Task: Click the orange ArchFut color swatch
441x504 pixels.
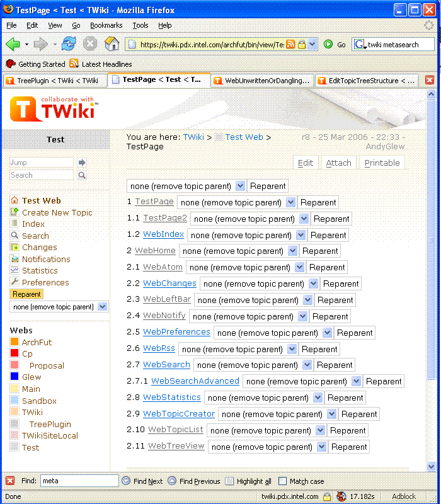Action: click(14, 341)
